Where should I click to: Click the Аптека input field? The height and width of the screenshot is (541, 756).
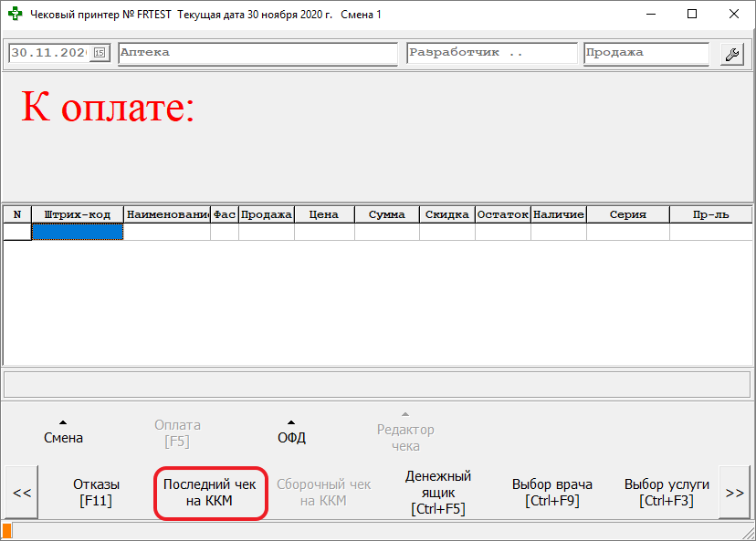[x=257, y=53]
